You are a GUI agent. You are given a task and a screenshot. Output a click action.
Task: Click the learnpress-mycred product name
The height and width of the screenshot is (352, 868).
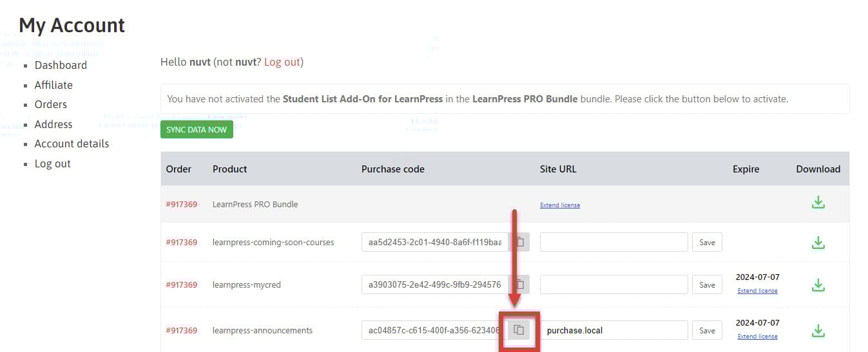[x=247, y=284]
